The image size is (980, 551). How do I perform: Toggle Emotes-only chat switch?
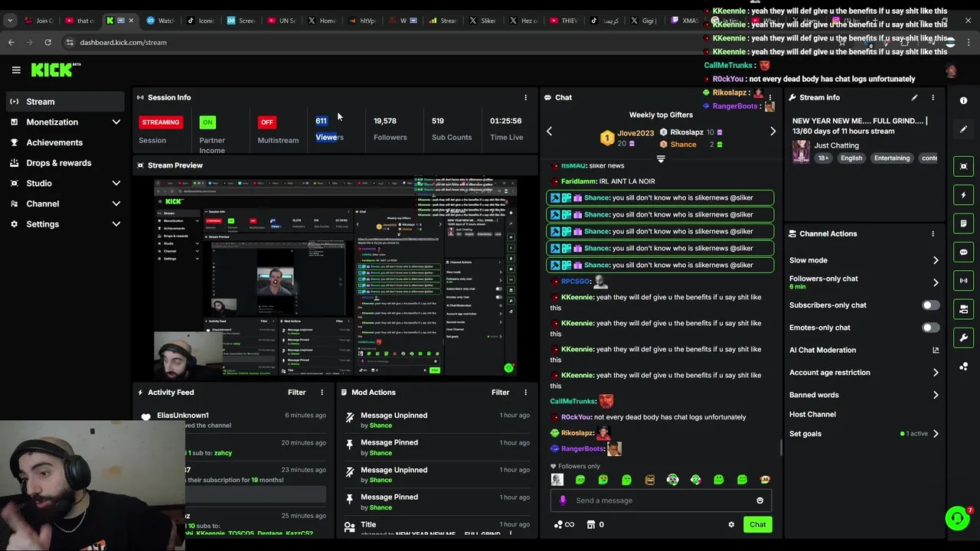930,328
